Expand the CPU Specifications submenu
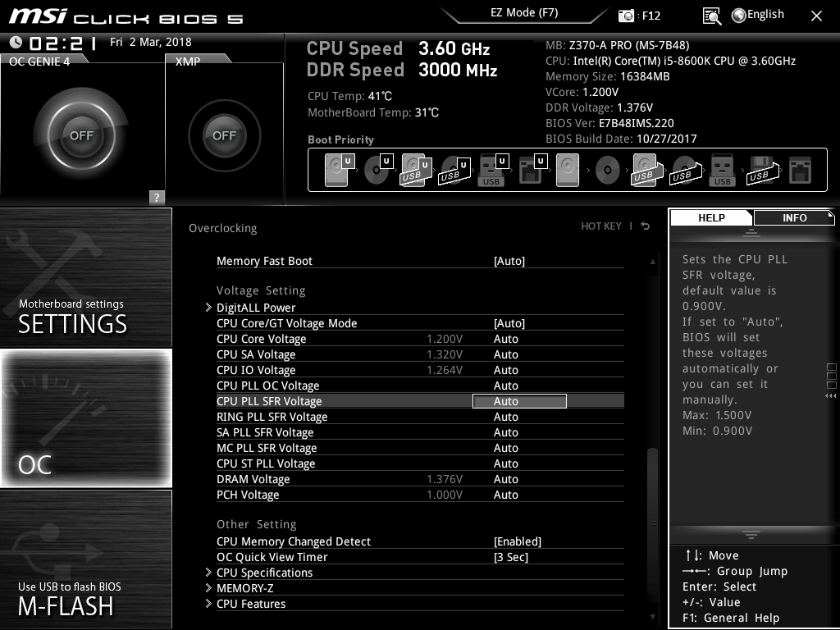 point(265,573)
